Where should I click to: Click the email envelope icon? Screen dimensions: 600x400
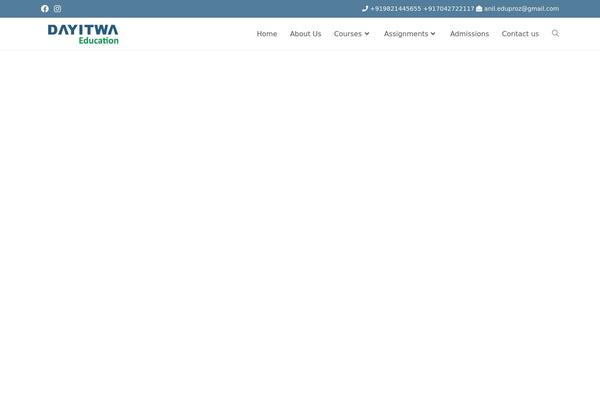[x=479, y=8]
